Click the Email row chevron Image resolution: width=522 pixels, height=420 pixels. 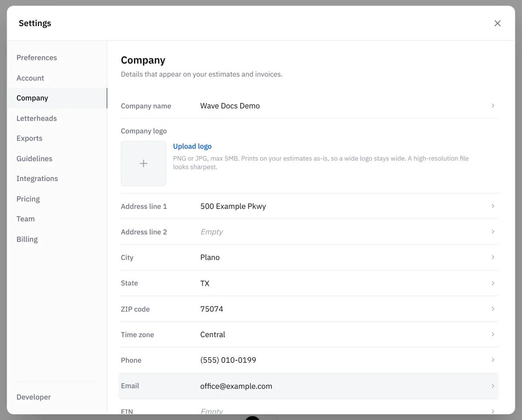pyautogui.click(x=493, y=386)
